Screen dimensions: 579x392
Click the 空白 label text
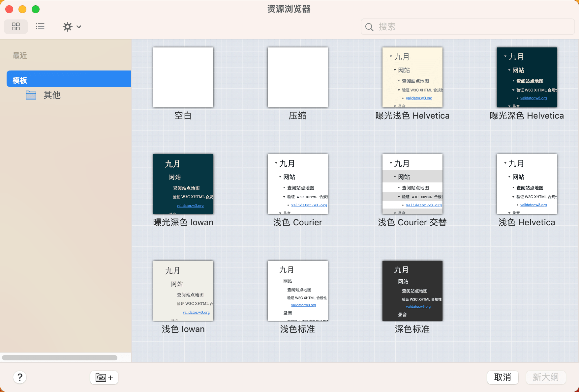(x=183, y=116)
